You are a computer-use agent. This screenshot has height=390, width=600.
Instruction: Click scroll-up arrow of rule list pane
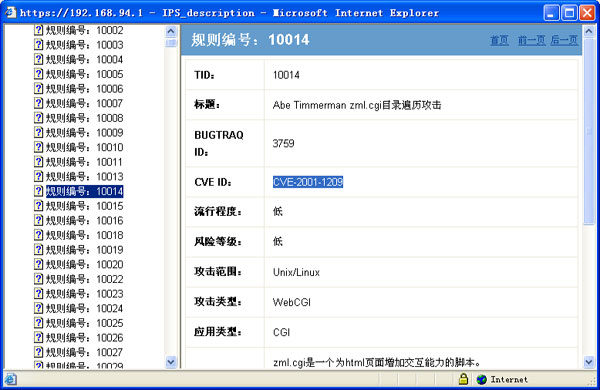(171, 31)
